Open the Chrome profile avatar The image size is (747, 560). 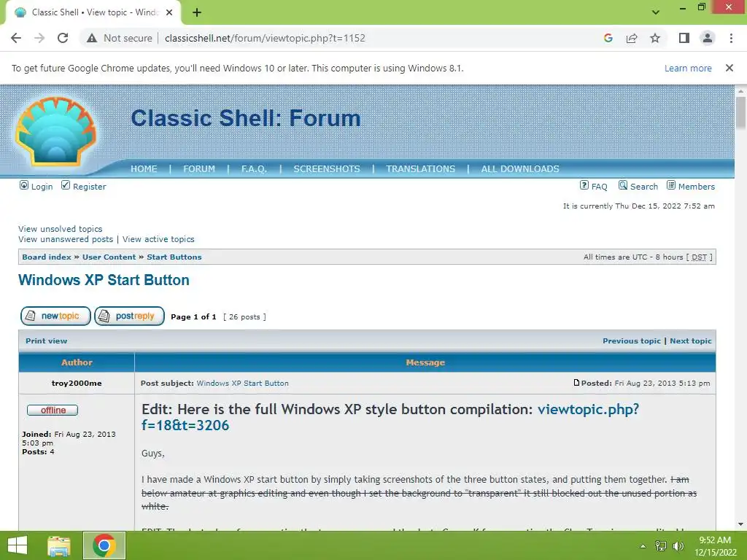tap(708, 38)
